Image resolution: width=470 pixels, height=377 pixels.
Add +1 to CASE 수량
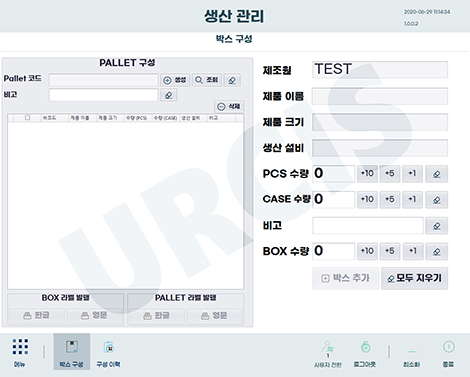click(x=412, y=199)
